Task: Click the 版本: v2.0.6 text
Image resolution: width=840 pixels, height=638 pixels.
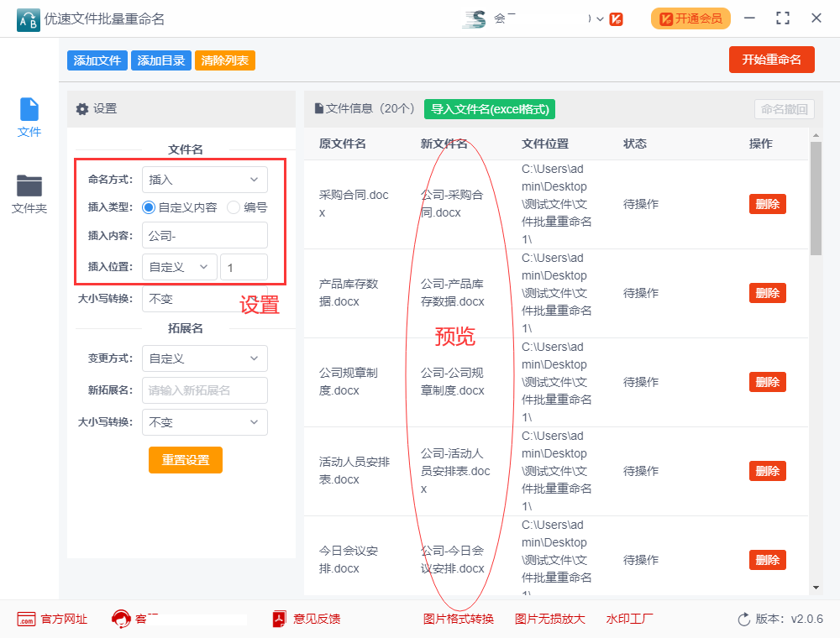Action: [789, 620]
